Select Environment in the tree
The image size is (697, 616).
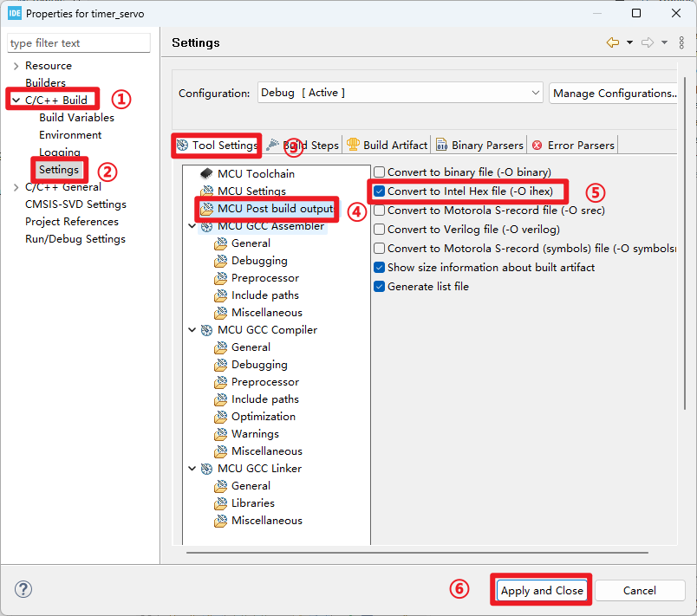70,135
